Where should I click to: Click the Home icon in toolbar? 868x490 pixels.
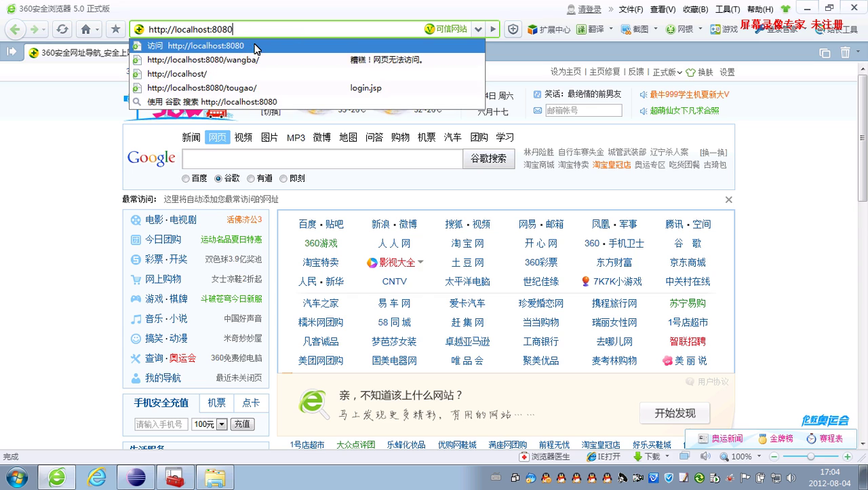click(x=85, y=29)
